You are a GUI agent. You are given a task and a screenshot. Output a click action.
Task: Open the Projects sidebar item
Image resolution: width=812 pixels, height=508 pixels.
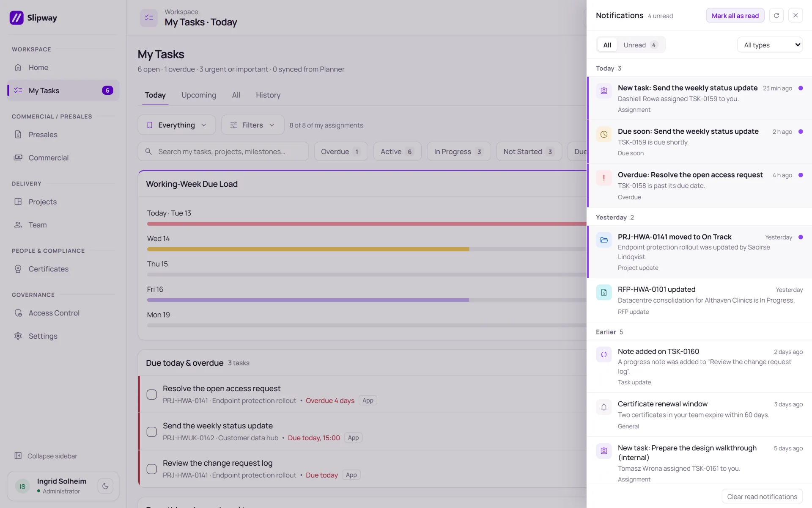click(x=63, y=202)
